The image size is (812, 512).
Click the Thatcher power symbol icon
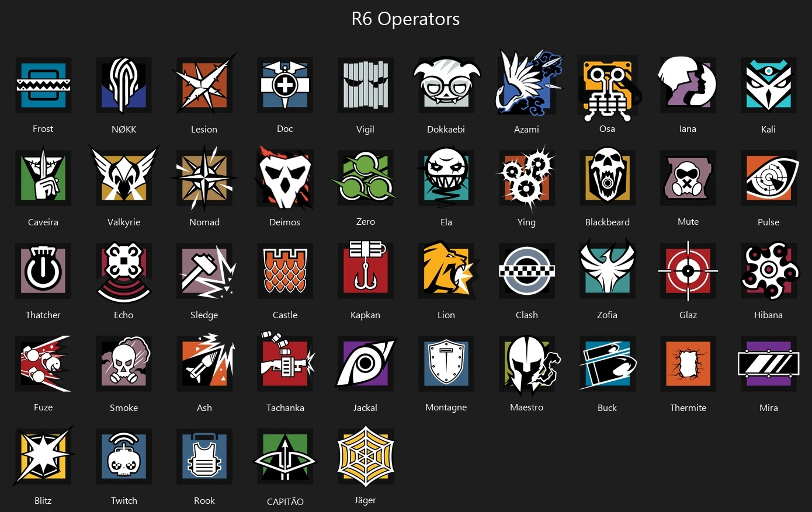pyautogui.click(x=43, y=271)
